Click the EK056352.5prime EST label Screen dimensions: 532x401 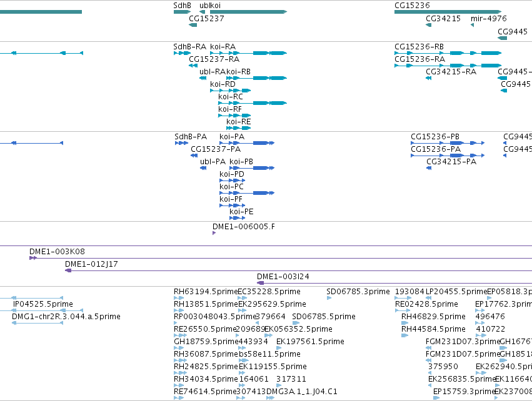(298, 329)
